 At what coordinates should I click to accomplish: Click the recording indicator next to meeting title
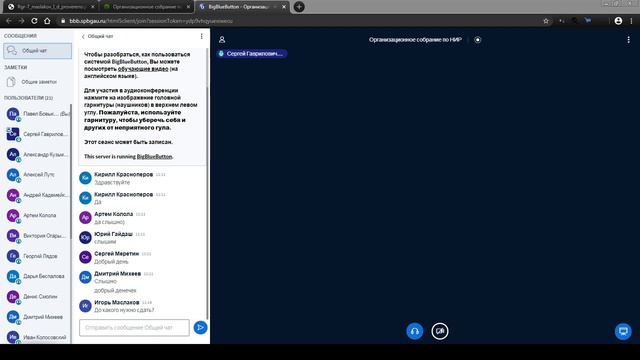pyautogui.click(x=478, y=40)
